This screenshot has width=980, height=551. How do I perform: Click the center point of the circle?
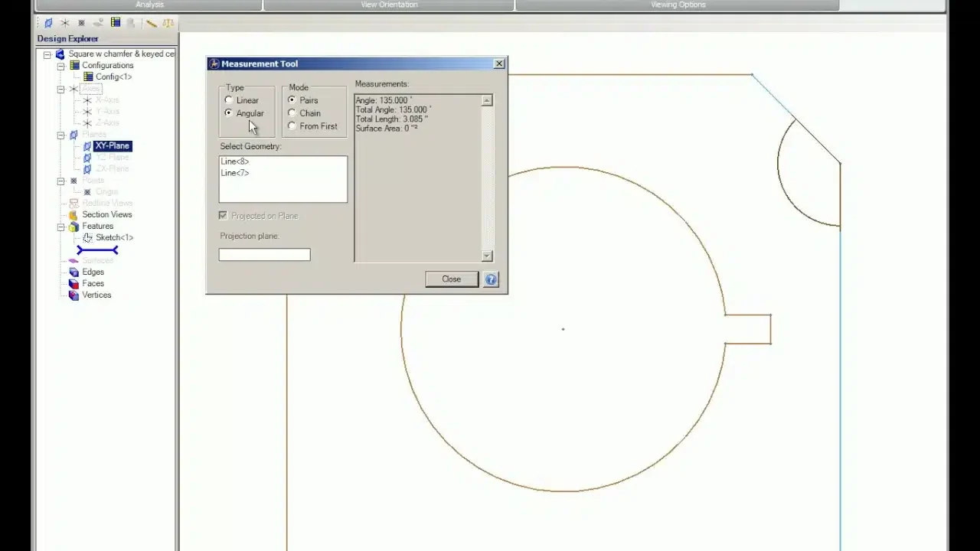563,329
